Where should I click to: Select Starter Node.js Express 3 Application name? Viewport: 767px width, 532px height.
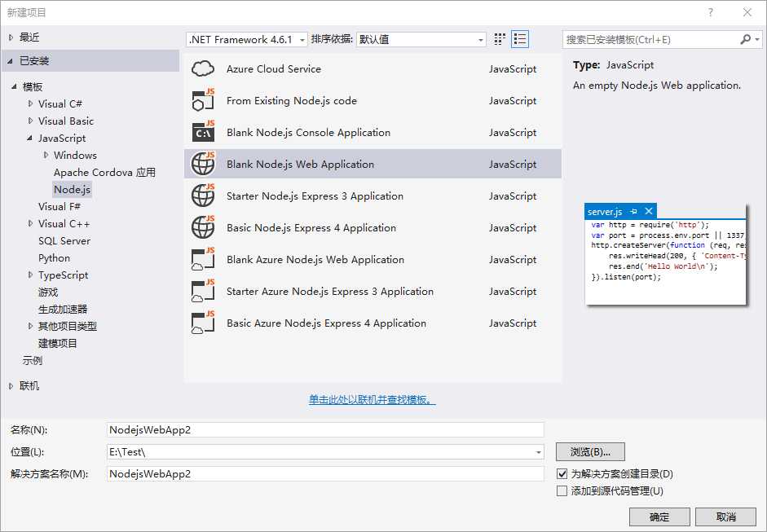click(x=315, y=196)
